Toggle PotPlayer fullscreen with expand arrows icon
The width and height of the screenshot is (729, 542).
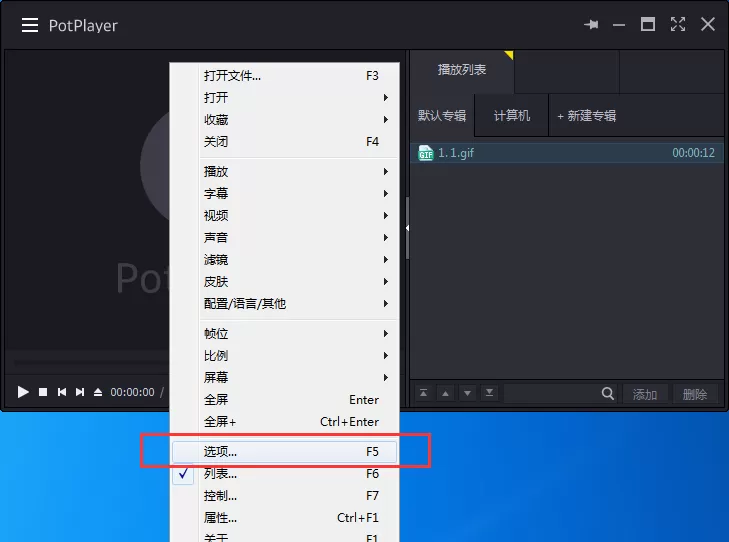[678, 24]
